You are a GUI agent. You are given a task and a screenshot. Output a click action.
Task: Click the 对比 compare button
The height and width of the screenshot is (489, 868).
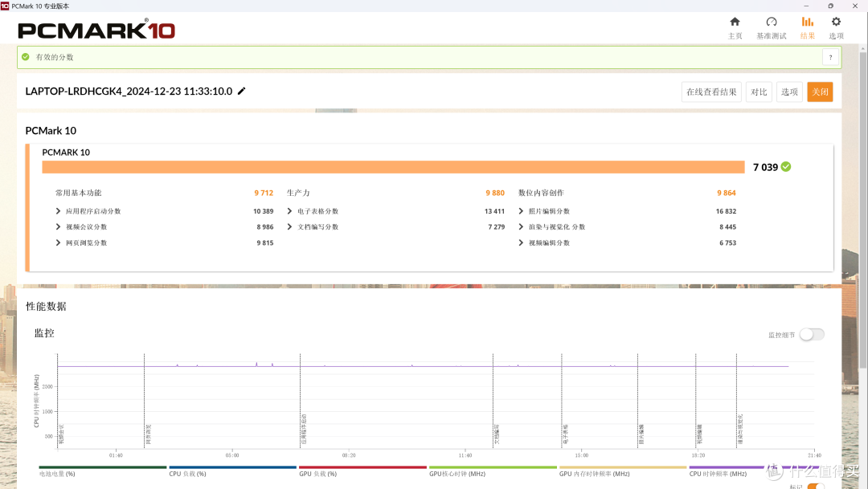coord(759,92)
